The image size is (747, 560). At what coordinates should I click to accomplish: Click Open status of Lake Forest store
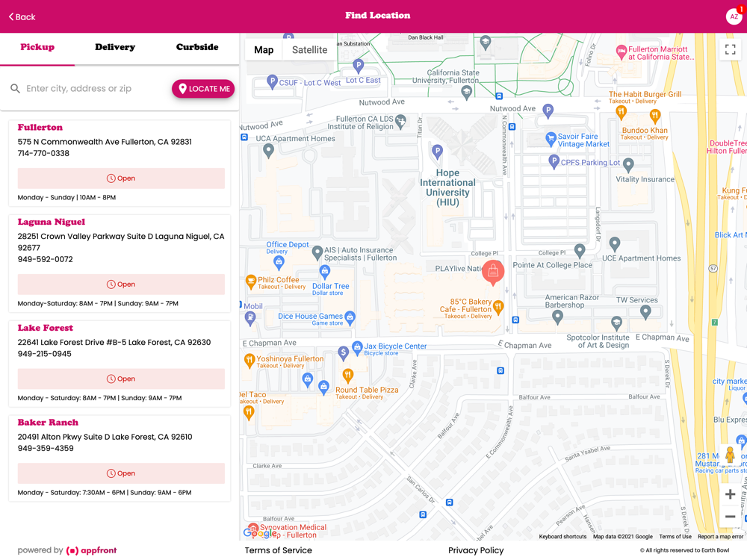(x=121, y=379)
